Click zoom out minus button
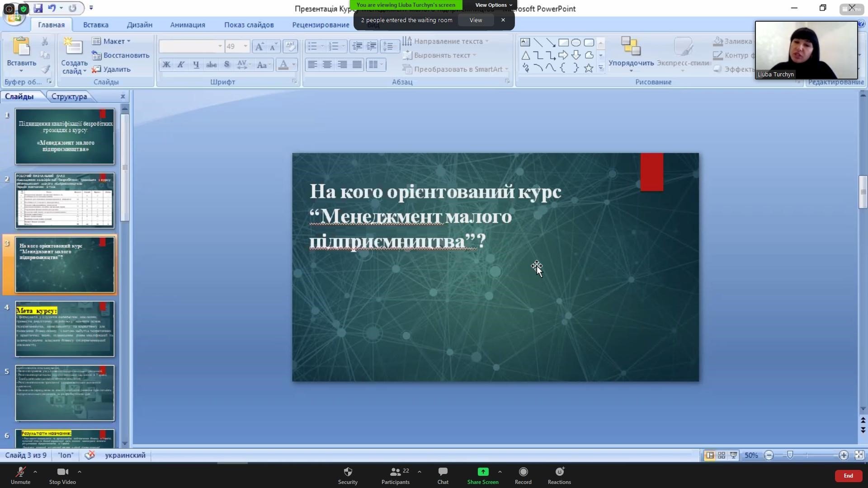Screen dimensions: 868x488 pyautogui.click(x=769, y=455)
